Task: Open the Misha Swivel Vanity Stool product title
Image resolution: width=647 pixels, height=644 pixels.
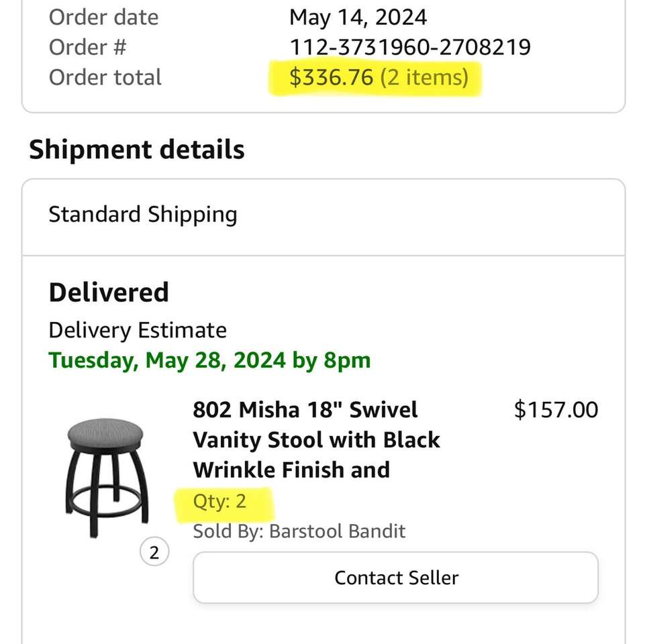Action: (316, 439)
